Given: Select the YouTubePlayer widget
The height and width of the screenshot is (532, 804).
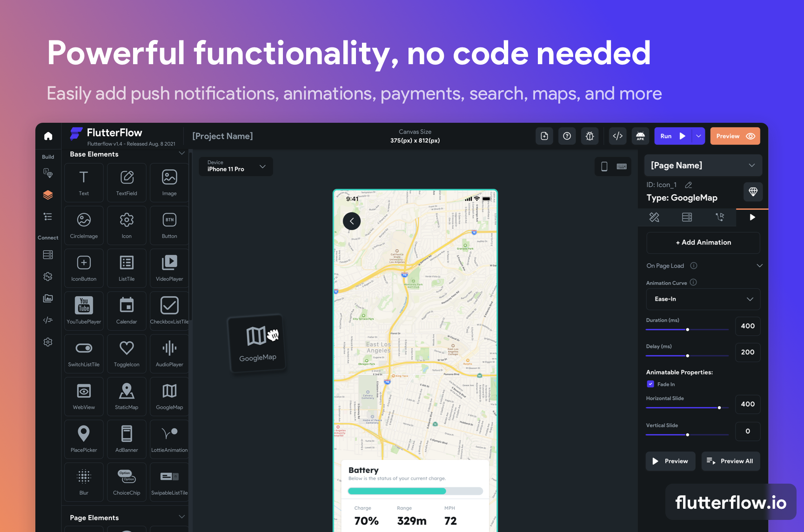Looking at the screenshot, I should 84,311.
